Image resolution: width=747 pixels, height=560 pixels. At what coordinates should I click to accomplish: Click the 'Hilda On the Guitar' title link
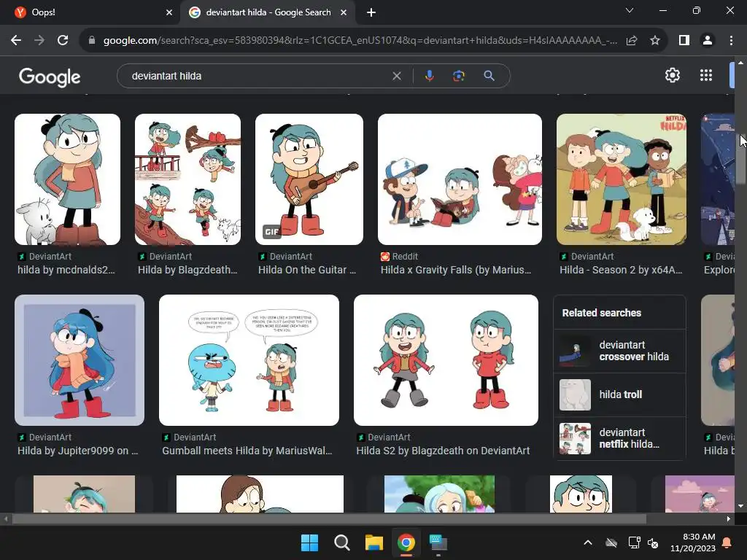pos(307,270)
